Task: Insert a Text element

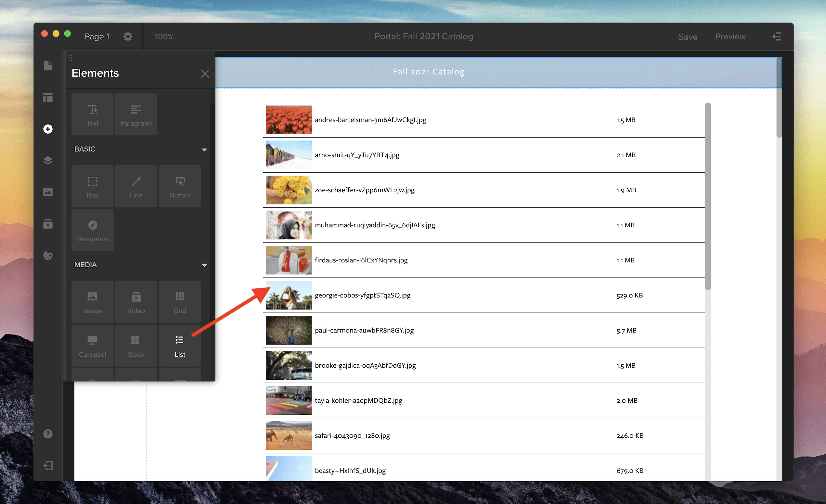Action: [92, 114]
